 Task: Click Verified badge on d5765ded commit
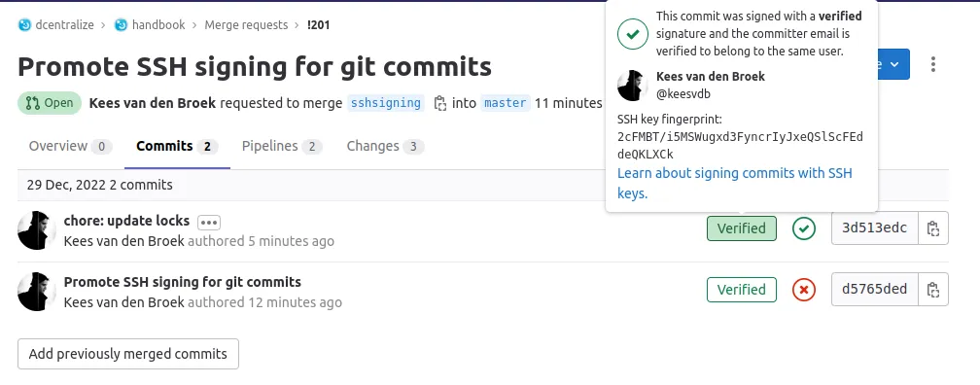tap(741, 290)
